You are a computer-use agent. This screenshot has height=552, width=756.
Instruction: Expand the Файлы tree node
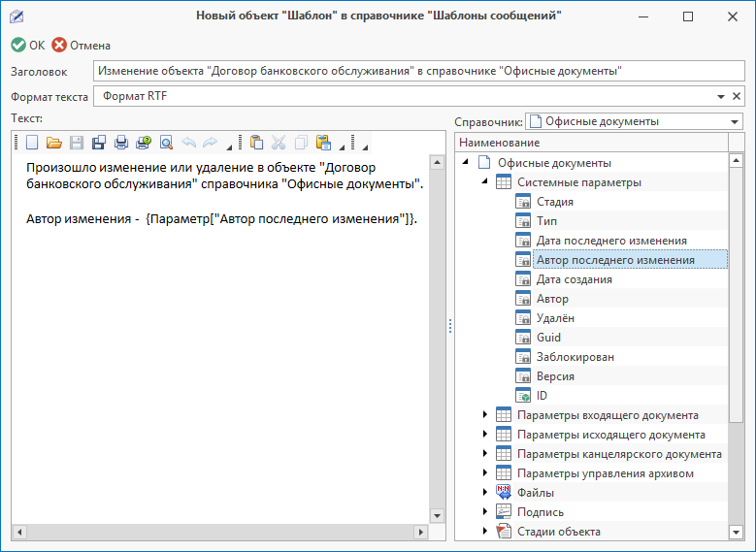point(485,493)
